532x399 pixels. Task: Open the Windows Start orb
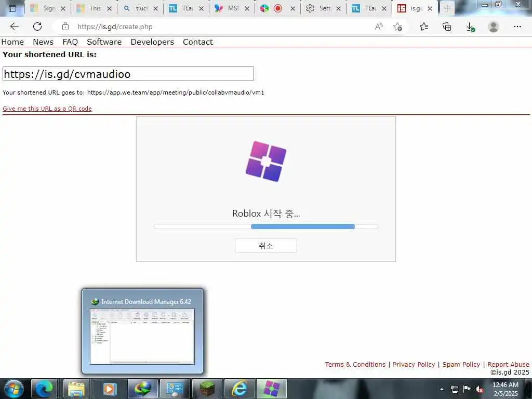coord(14,389)
